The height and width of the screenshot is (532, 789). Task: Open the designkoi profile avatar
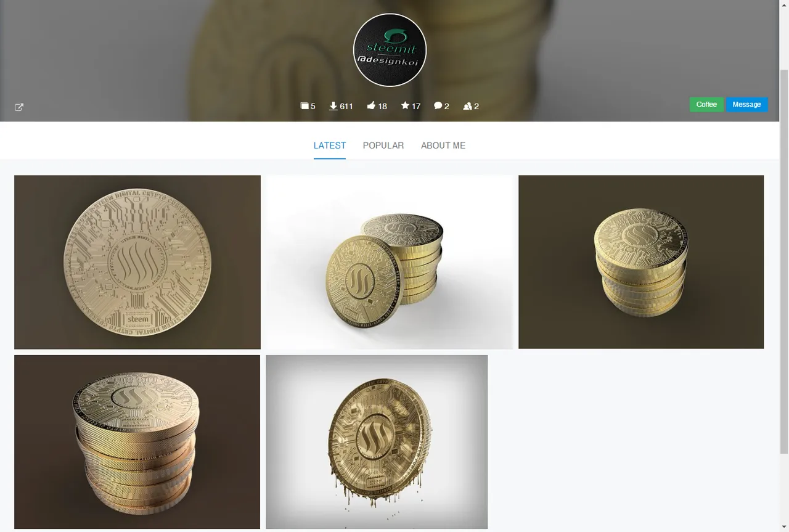point(390,50)
